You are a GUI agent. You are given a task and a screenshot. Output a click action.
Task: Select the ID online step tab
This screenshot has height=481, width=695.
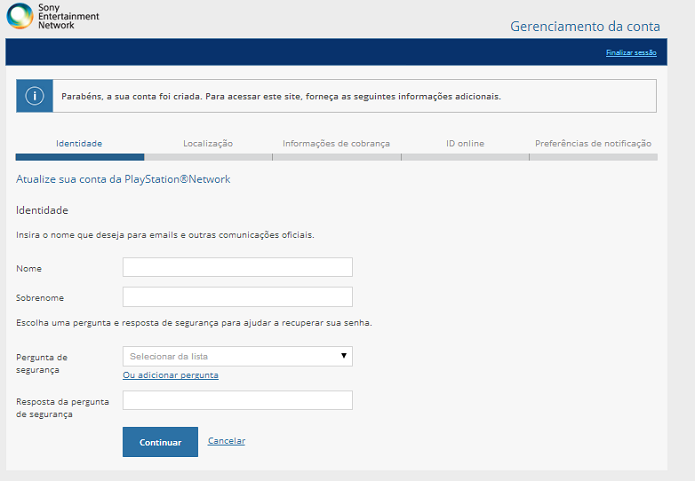pyautogui.click(x=465, y=144)
